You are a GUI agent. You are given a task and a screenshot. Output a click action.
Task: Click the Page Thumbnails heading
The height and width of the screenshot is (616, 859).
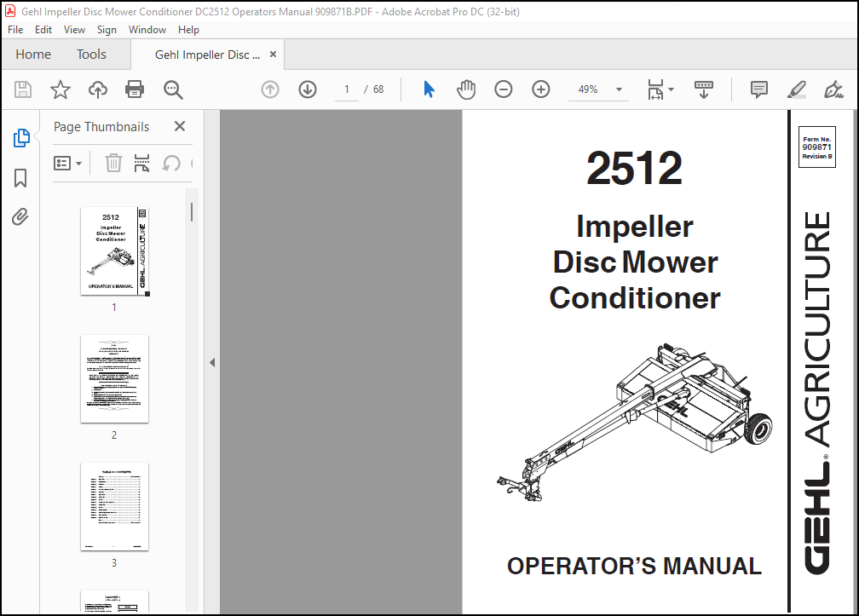[x=101, y=126]
